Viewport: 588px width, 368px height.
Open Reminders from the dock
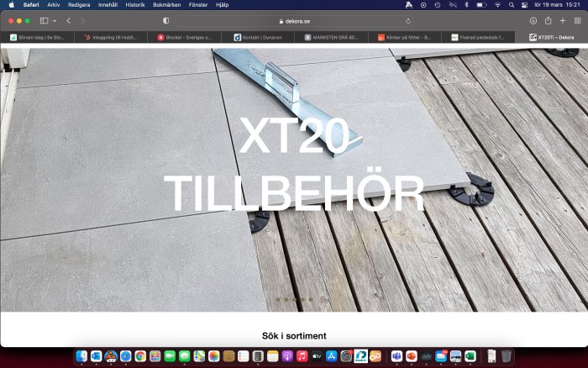(243, 356)
